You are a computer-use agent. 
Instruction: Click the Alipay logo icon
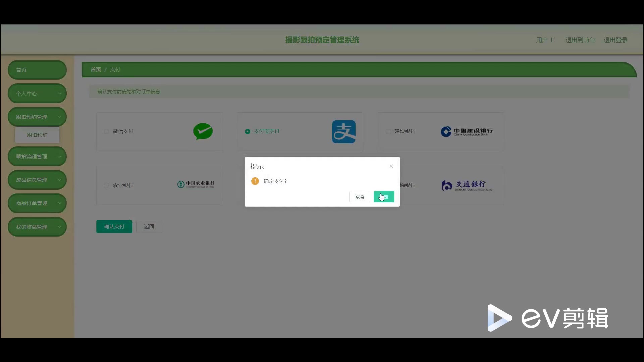tap(344, 132)
